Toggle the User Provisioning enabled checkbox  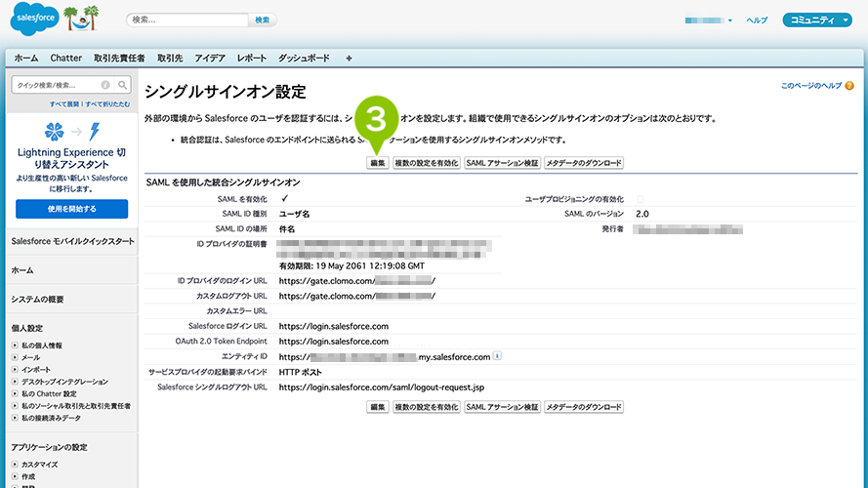click(641, 199)
